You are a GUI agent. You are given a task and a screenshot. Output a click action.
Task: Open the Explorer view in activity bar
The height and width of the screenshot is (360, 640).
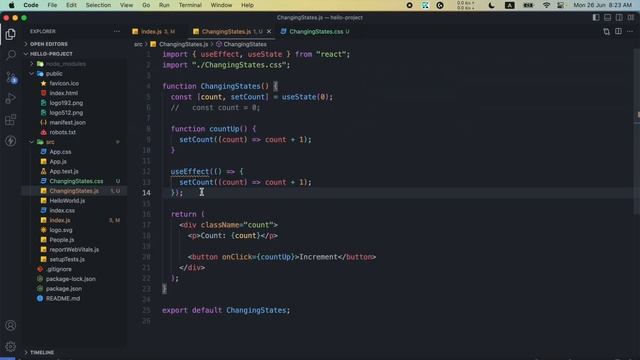11,34
